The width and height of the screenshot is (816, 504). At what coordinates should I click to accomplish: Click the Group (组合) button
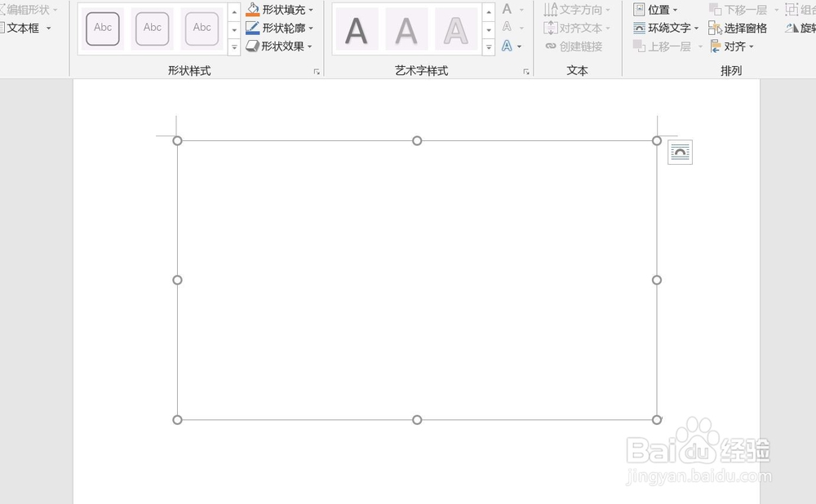click(800, 10)
